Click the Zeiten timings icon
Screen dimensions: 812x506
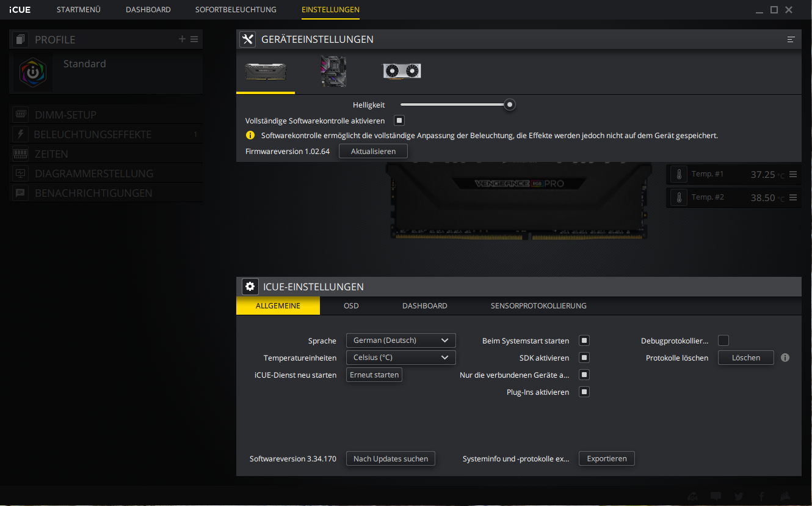coord(20,153)
